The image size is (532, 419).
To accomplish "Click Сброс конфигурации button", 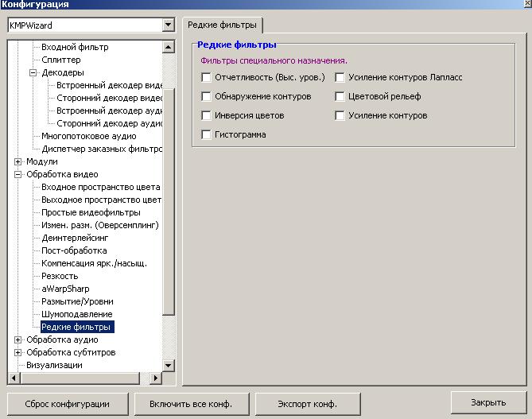I will click(67, 403).
